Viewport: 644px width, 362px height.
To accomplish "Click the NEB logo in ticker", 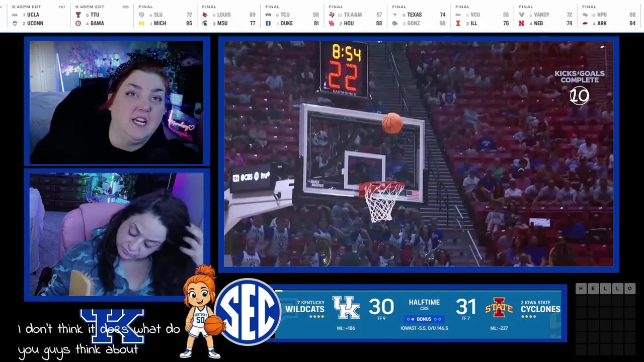I will [x=522, y=24].
